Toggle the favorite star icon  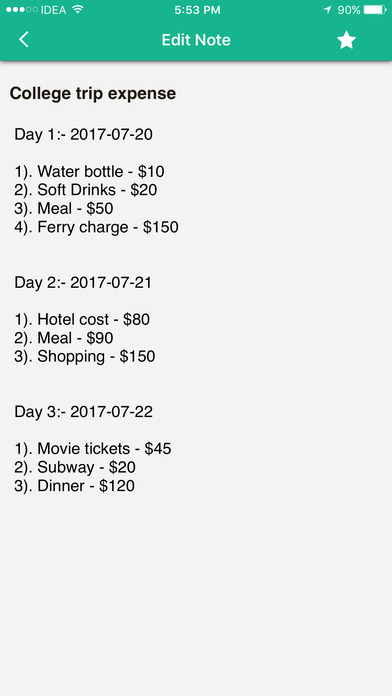(x=346, y=40)
